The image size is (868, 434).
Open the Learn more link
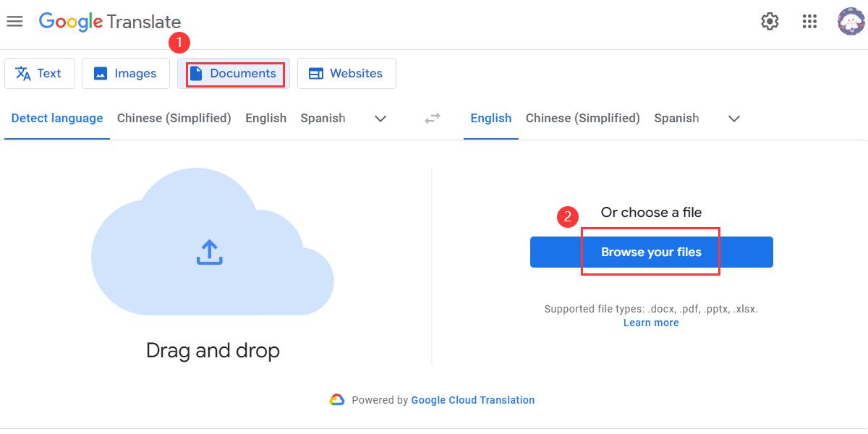coord(650,322)
